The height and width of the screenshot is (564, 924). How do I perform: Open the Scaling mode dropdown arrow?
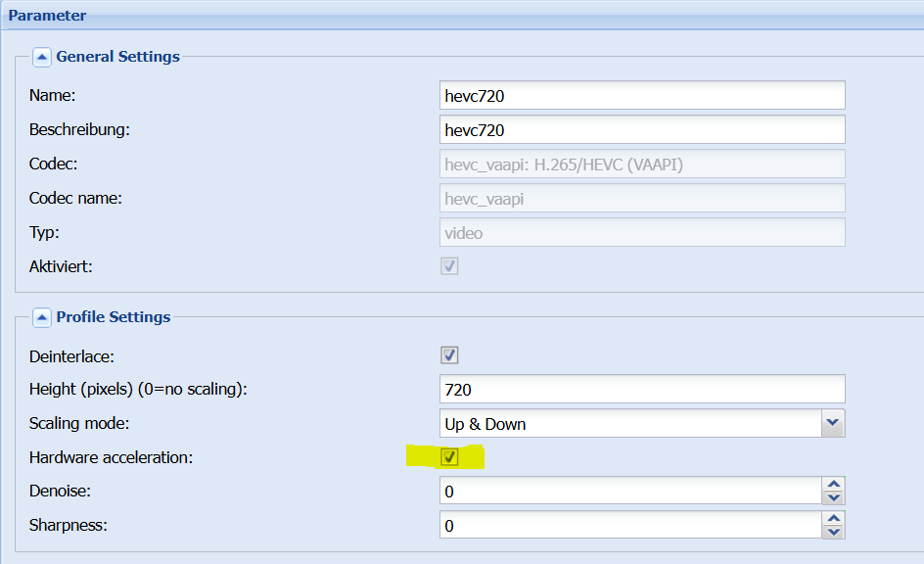[x=833, y=423]
